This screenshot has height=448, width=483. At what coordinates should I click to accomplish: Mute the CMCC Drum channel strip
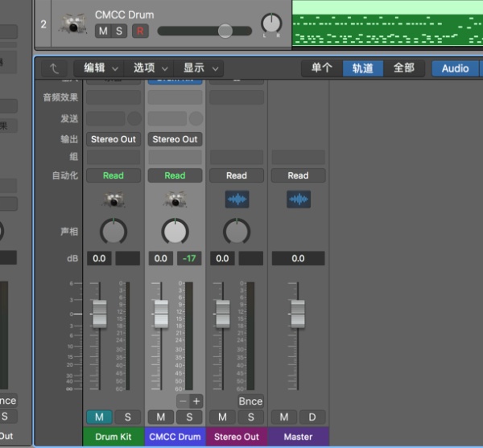(161, 417)
